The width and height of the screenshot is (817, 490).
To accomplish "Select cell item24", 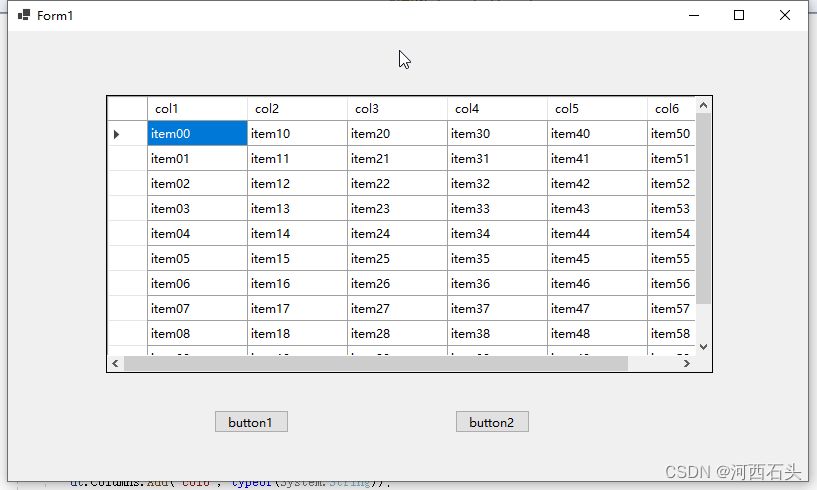I will (x=398, y=234).
